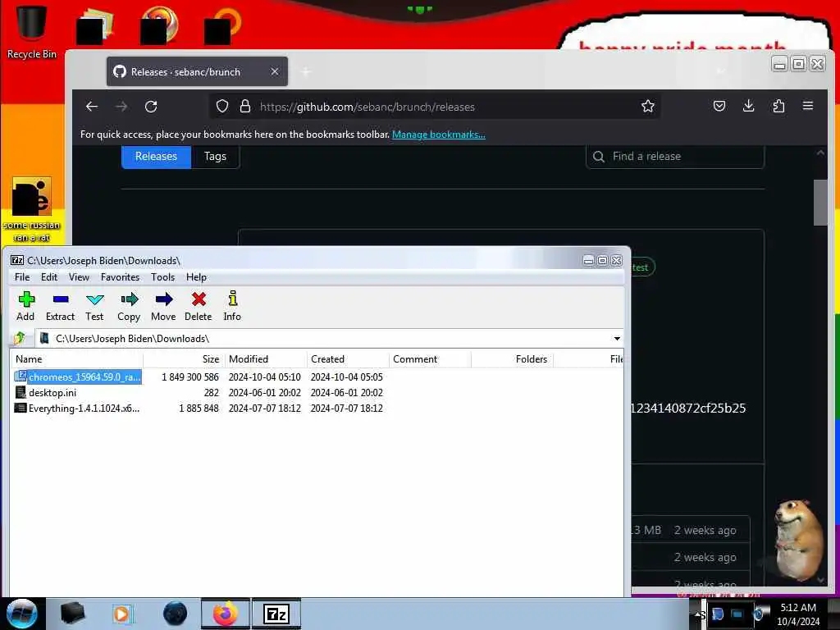Open the Tools menu in 7-Zip
The width and height of the screenshot is (840, 630).
[x=162, y=277]
